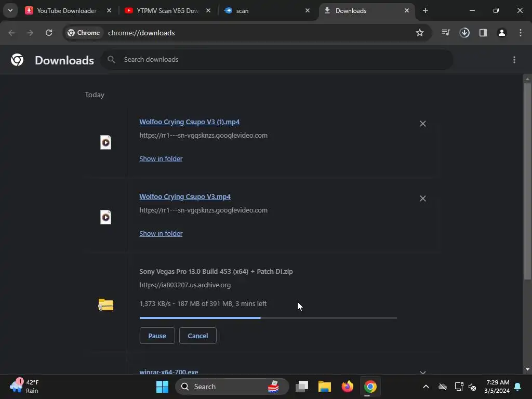This screenshot has height=399, width=532.
Task: Open the notifications bell icon
Action: [518, 387]
